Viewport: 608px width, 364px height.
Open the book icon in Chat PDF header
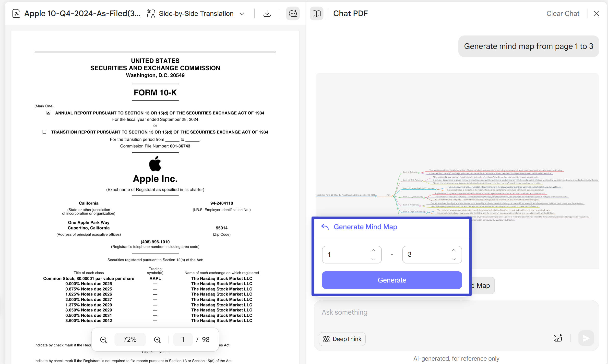317,13
